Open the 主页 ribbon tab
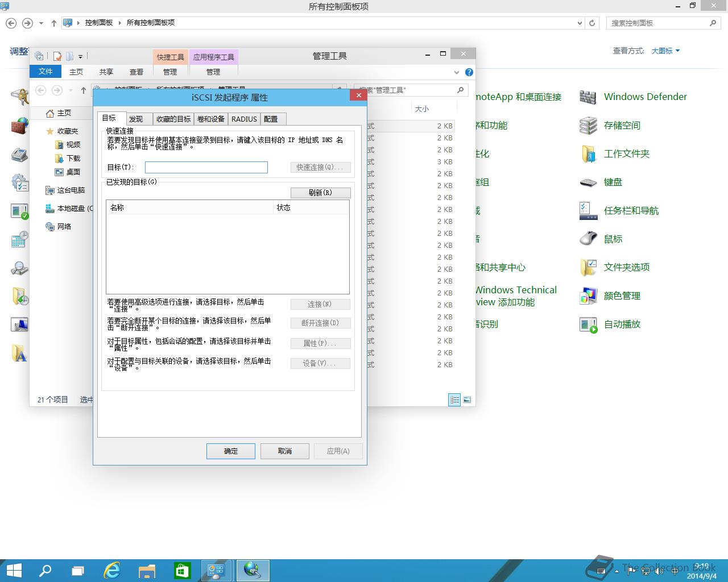The image size is (728, 582). click(76, 72)
